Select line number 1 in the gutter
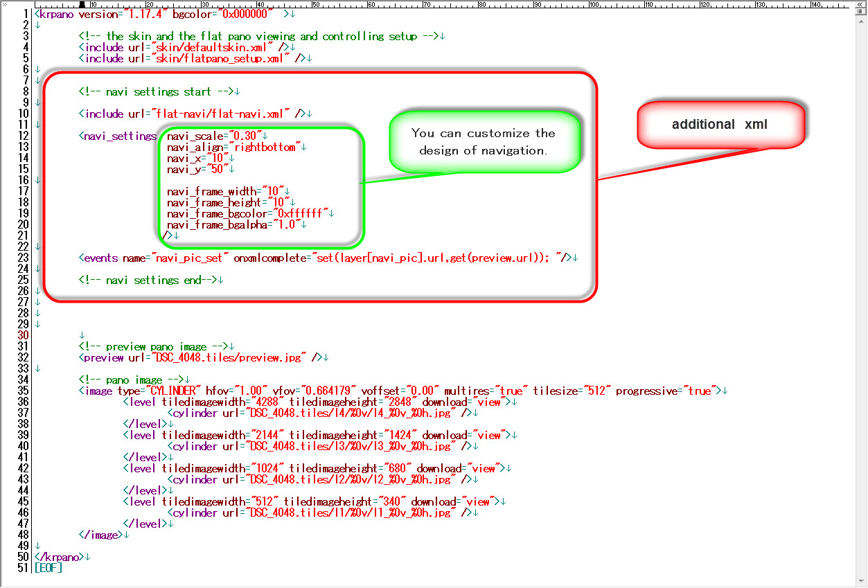Viewport: 868px width, 588px height. 25,14
